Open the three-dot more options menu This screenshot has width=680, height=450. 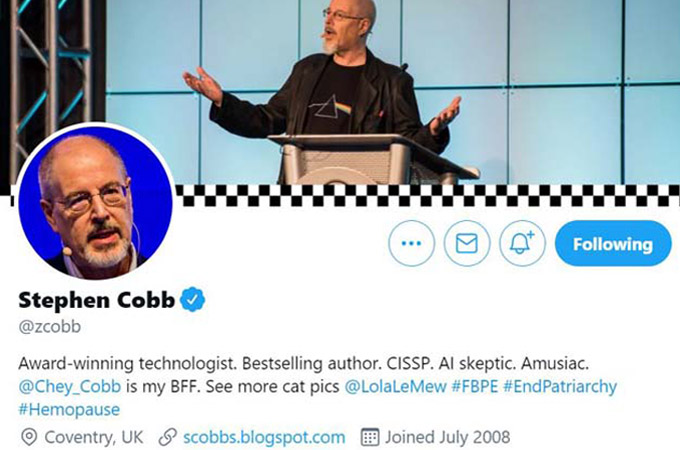pos(411,243)
